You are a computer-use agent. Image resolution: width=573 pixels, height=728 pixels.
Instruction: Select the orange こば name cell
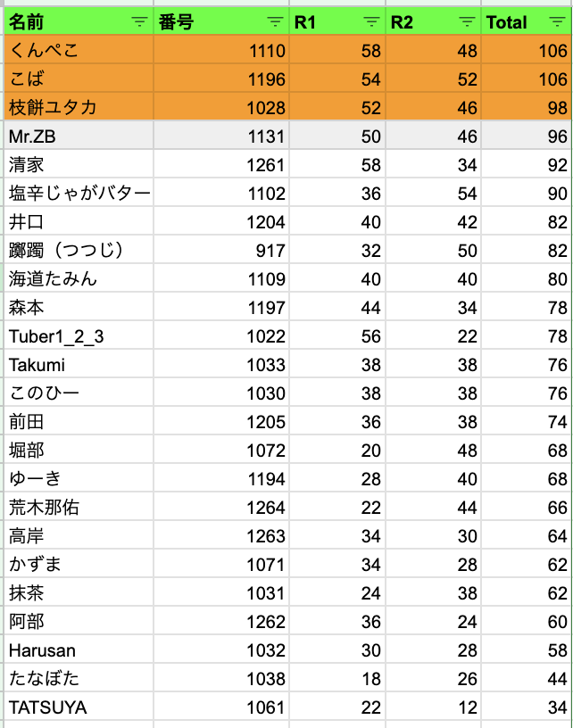click(79, 79)
